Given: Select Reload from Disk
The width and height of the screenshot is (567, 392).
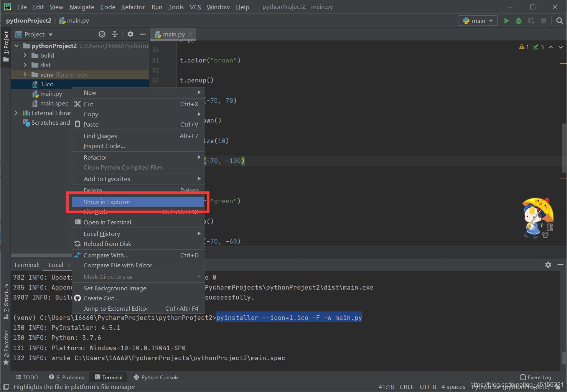Looking at the screenshot, I should [x=138, y=244].
